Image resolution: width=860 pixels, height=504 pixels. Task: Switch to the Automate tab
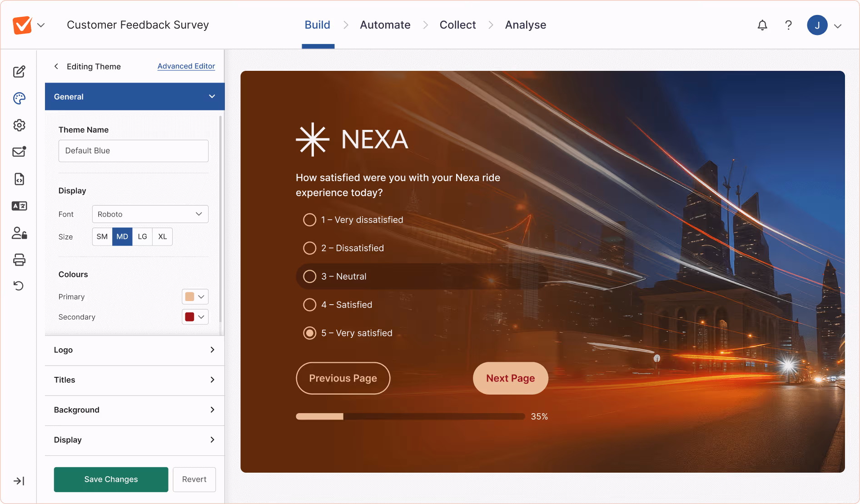(x=385, y=25)
